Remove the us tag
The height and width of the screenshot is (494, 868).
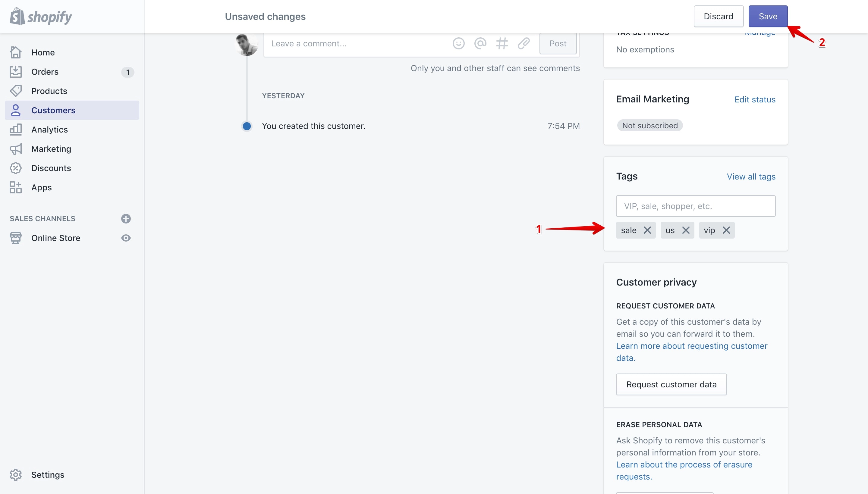click(x=686, y=230)
